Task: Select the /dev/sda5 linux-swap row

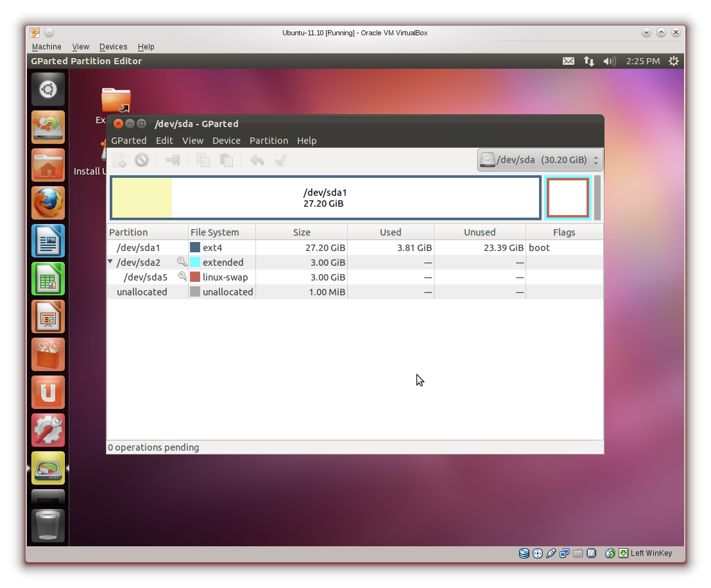Action: (355, 277)
